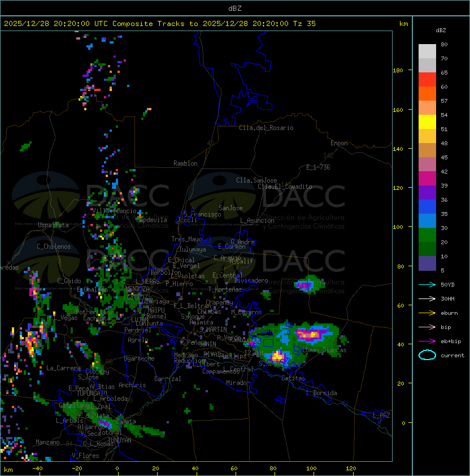This screenshot has width=470, height=476.
Task: Click the 'eb+bip' legend label
Action: (451, 341)
